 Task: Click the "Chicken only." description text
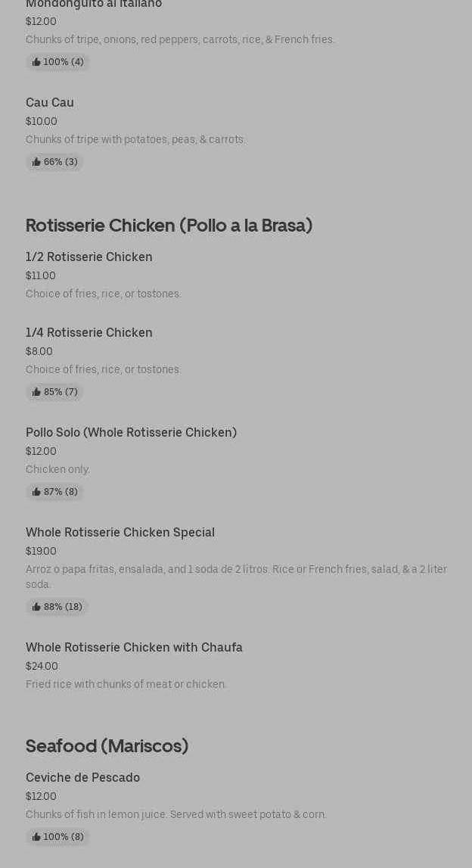[x=57, y=469]
